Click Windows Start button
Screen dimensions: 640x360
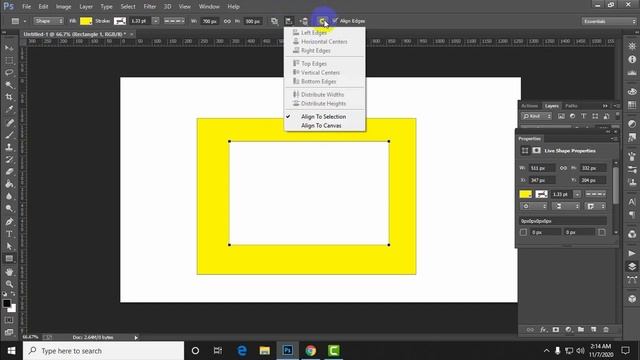click(x=11, y=351)
